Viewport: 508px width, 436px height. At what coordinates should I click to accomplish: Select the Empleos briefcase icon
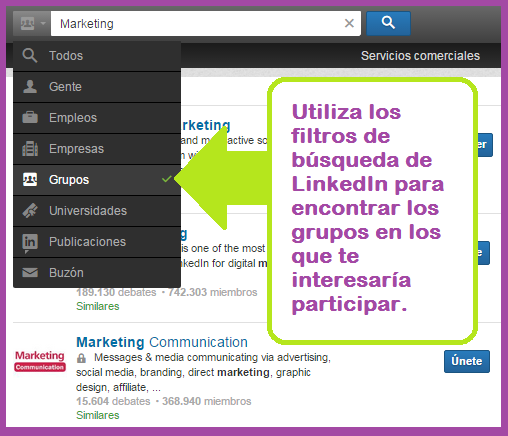(30, 117)
